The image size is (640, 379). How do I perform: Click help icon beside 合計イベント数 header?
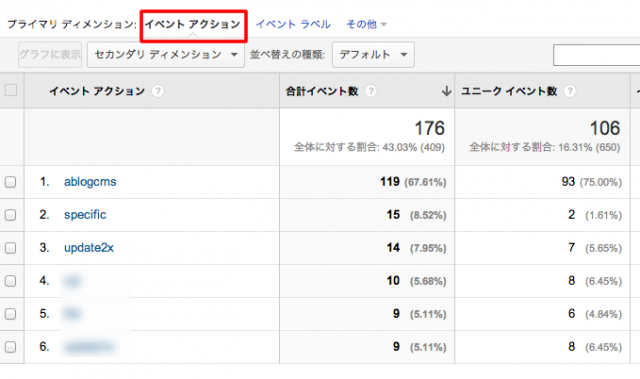point(371,91)
